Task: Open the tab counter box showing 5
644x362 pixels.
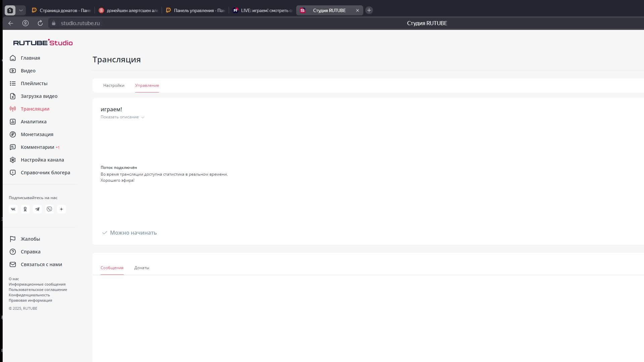Action: tap(10, 10)
